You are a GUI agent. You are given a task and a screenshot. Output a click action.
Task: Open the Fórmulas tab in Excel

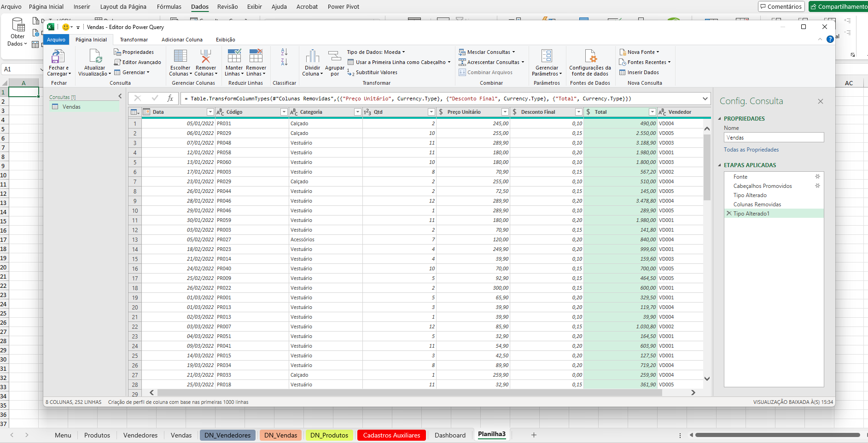(169, 7)
